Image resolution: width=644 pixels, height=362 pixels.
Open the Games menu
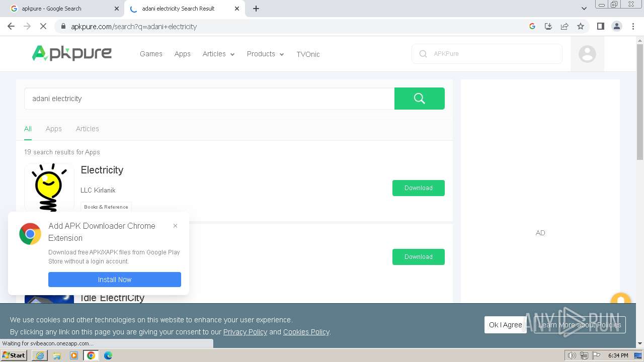151,54
